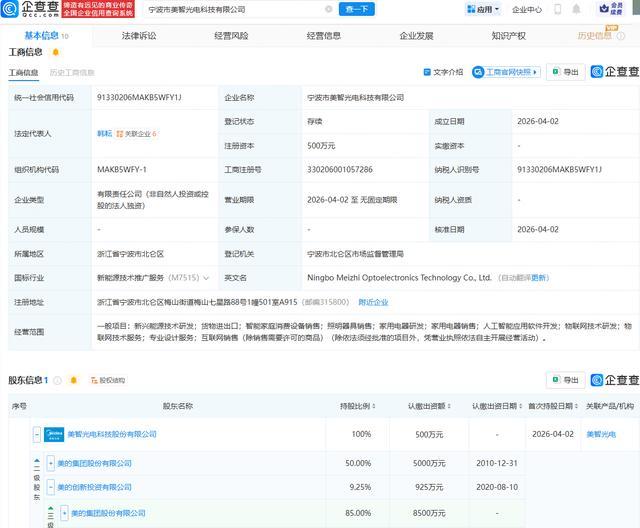The height and width of the screenshot is (528, 640).
Task: Switch to the 知识产权 tab
Action: pos(508,36)
